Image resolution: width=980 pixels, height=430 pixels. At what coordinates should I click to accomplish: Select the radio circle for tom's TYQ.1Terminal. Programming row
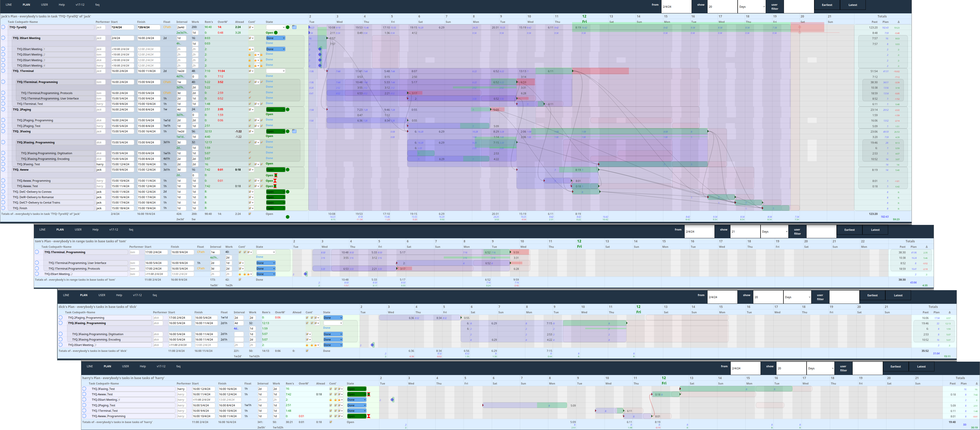pyautogui.click(x=37, y=252)
